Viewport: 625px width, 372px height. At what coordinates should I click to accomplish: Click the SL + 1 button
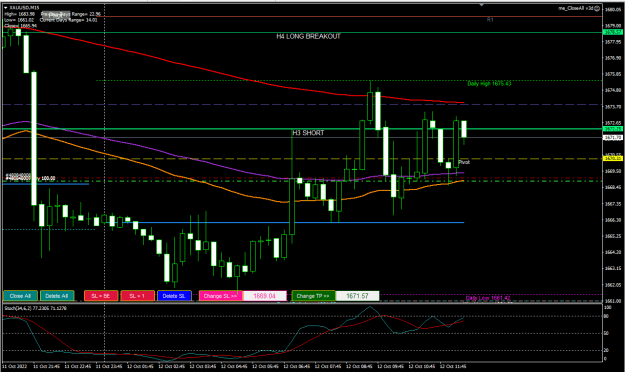click(x=137, y=296)
